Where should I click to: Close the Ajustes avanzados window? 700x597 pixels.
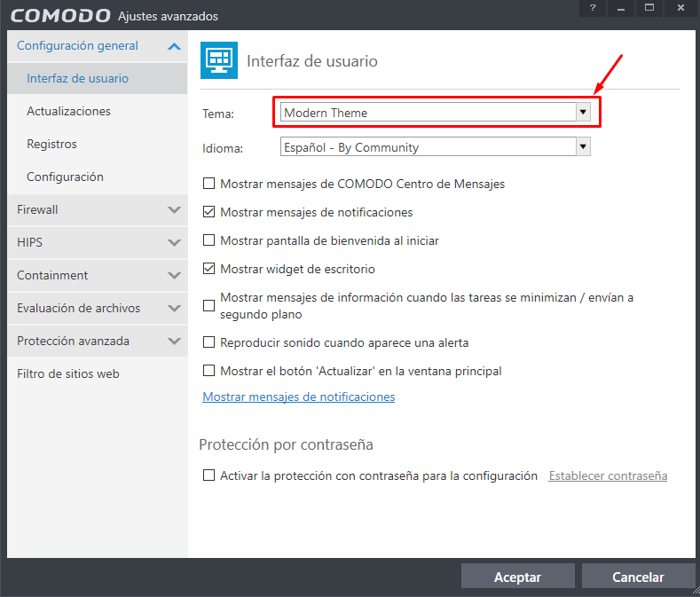pyautogui.click(x=680, y=8)
